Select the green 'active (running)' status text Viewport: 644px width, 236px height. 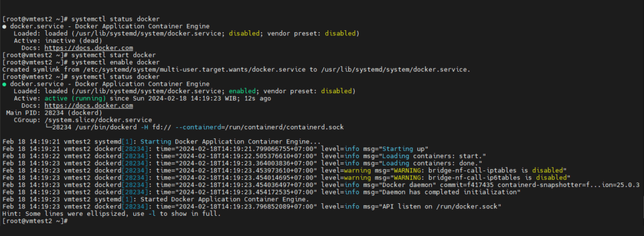75,99
